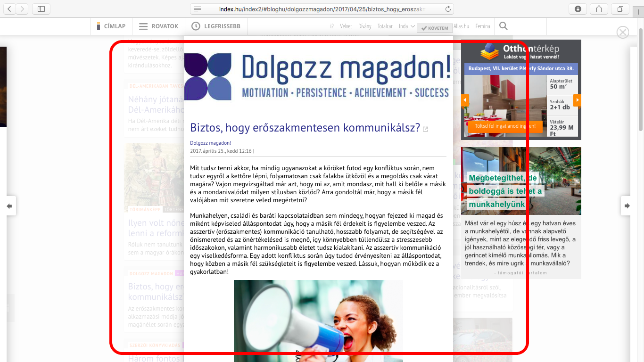Image resolution: width=644 pixels, height=362 pixels.
Task: Click the Budapest, VII. kerület ad address
Action: [521, 68]
